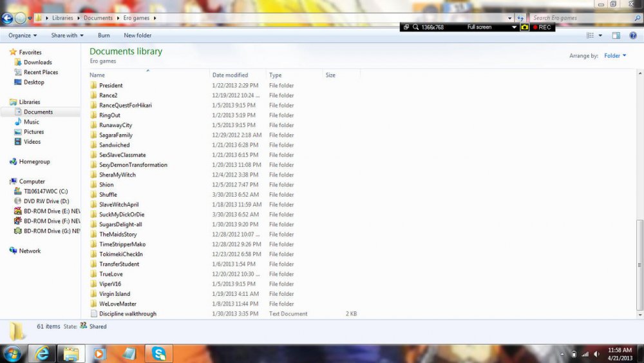Image resolution: width=644 pixels, height=363 pixels.
Task: Open the Pictures library in sidebar
Action: [33, 132]
